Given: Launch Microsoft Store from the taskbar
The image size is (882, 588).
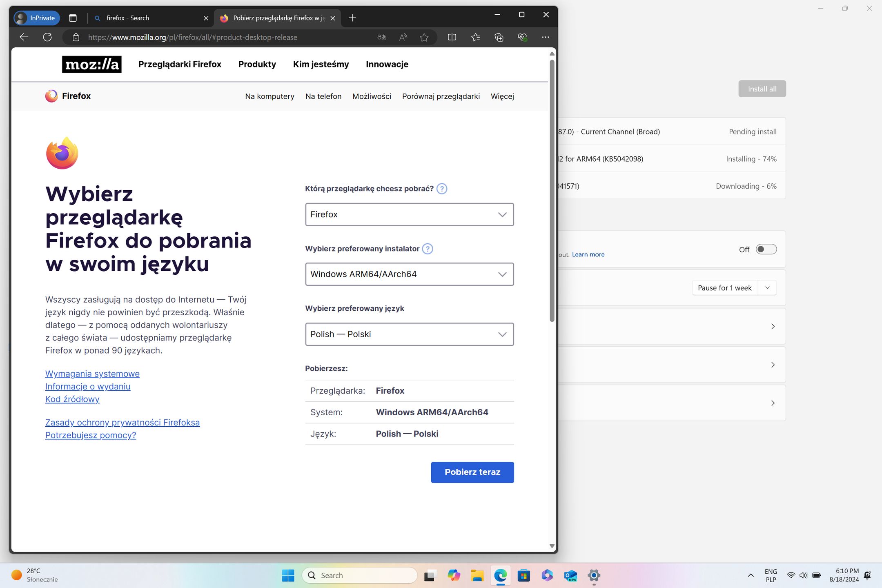Looking at the screenshot, I should click(x=524, y=575).
